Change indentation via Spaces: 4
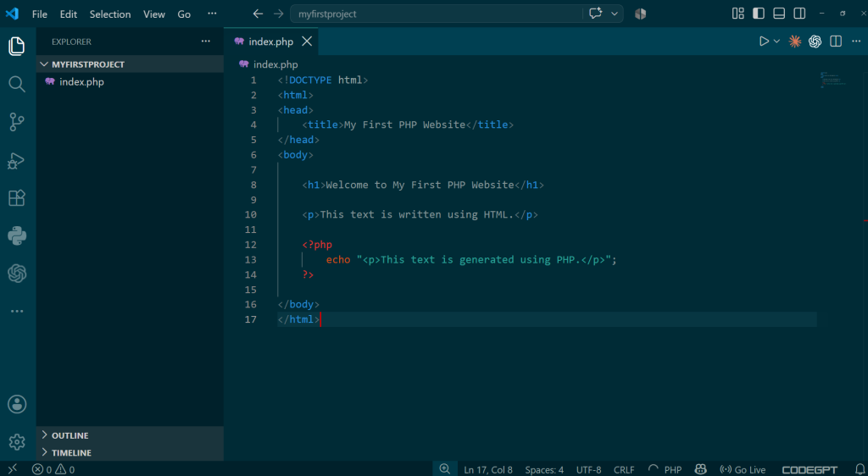Viewport: 868px width, 476px height. [x=544, y=469]
